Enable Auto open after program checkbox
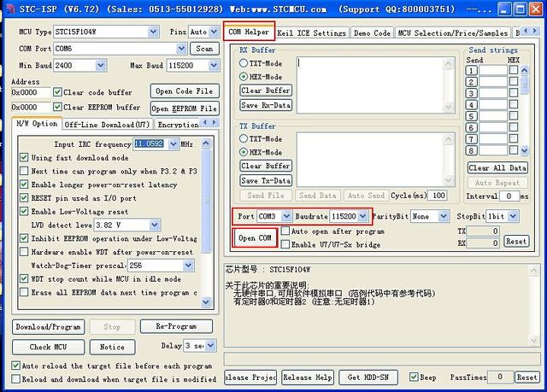 285,231
